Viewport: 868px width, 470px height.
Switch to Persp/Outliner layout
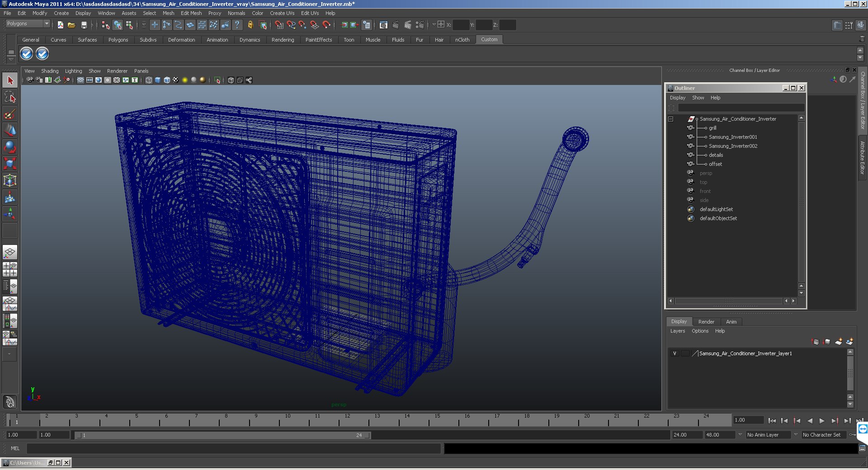point(10,287)
